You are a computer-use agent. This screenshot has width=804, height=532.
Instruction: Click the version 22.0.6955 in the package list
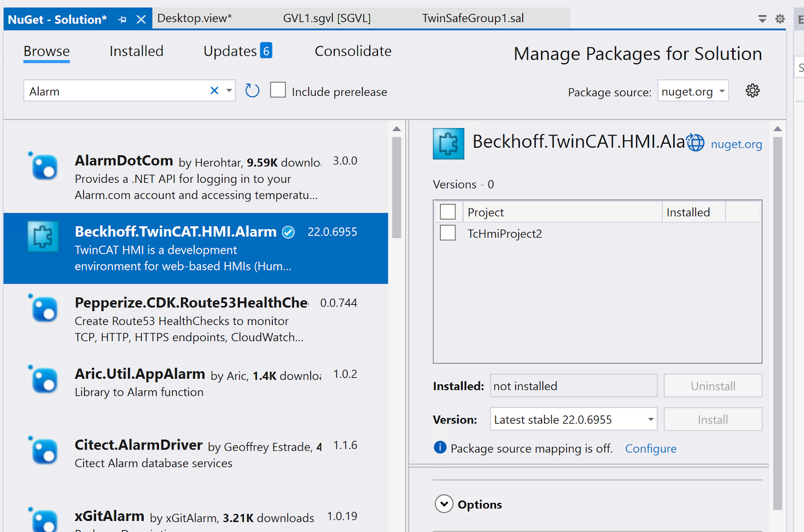332,232
